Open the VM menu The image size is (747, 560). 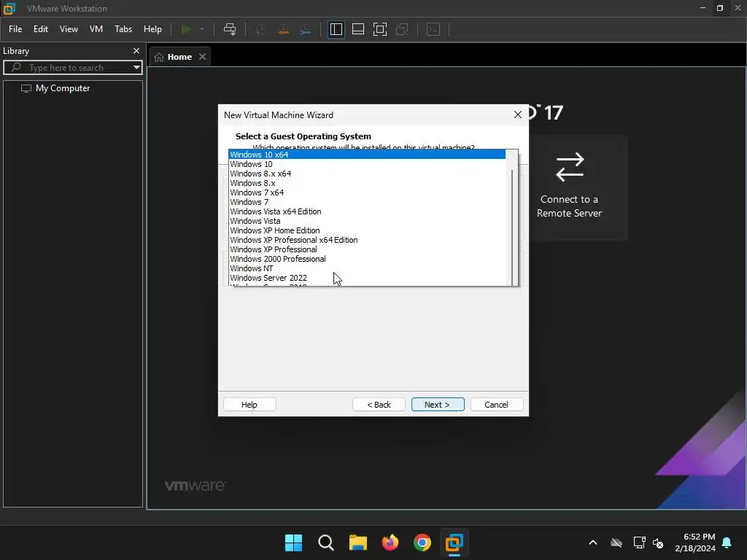pyautogui.click(x=96, y=29)
